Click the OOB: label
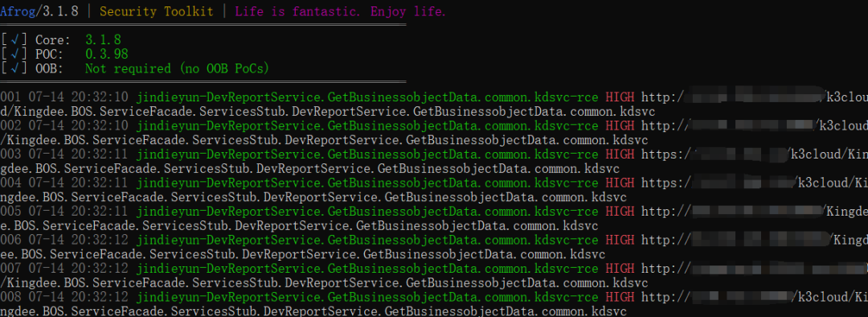868x317 pixels. click(x=49, y=68)
